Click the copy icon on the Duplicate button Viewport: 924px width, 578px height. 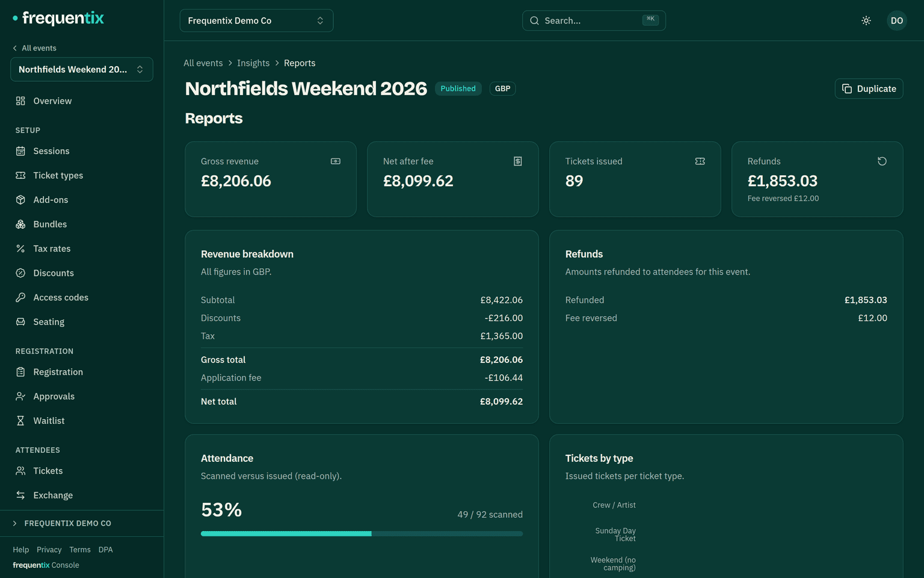[847, 89]
